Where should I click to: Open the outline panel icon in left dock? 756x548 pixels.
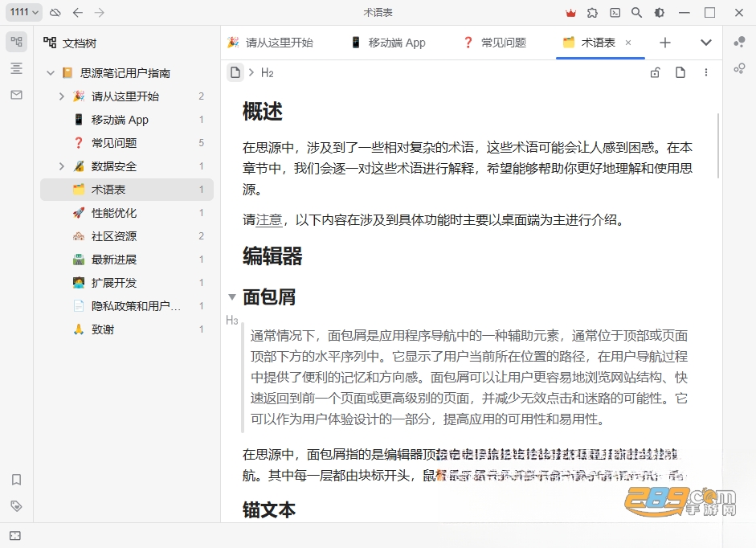[x=16, y=68]
